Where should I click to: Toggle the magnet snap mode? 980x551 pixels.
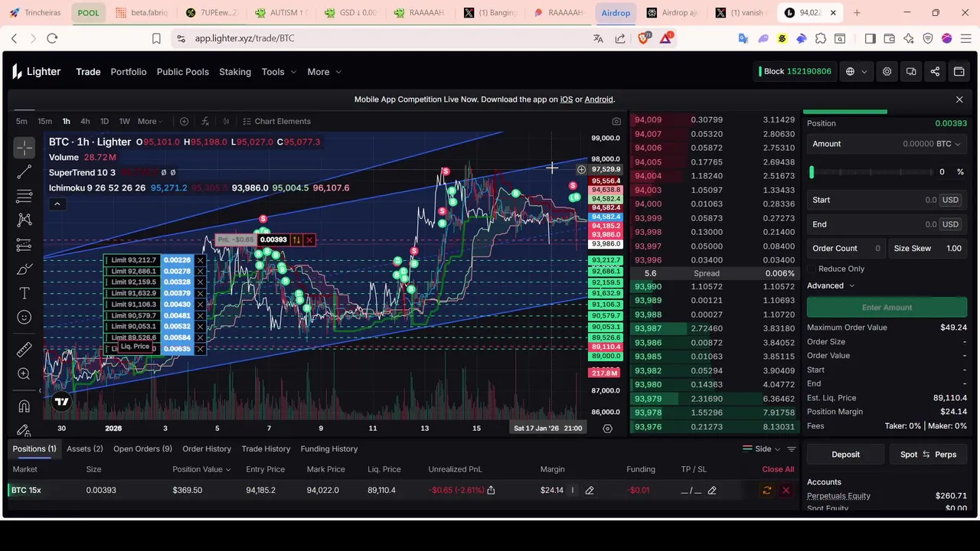click(24, 406)
